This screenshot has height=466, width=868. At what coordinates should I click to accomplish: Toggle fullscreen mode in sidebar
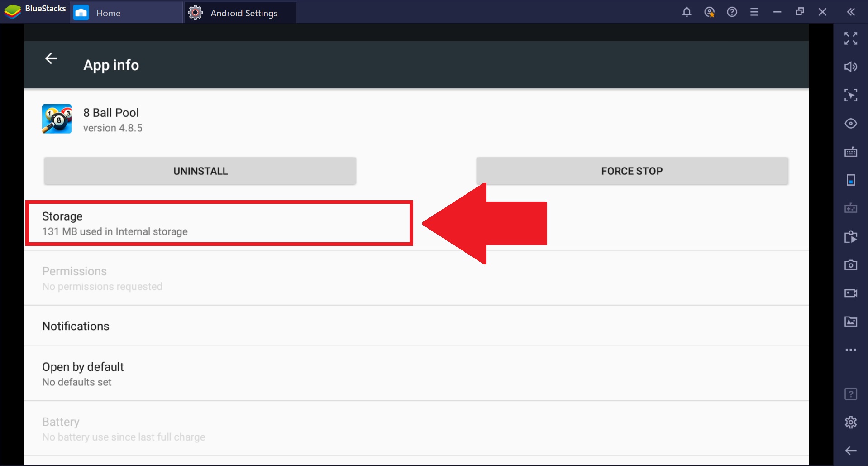851,38
